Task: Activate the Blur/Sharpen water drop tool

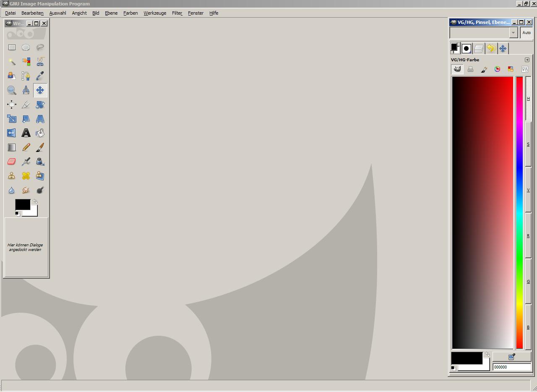Action: point(12,190)
